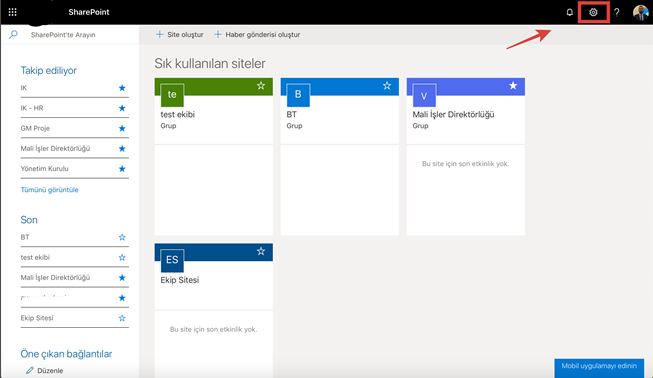Follow Ekip Sitesi in the Son list
Viewport: 653px width, 378px height.
(122, 318)
